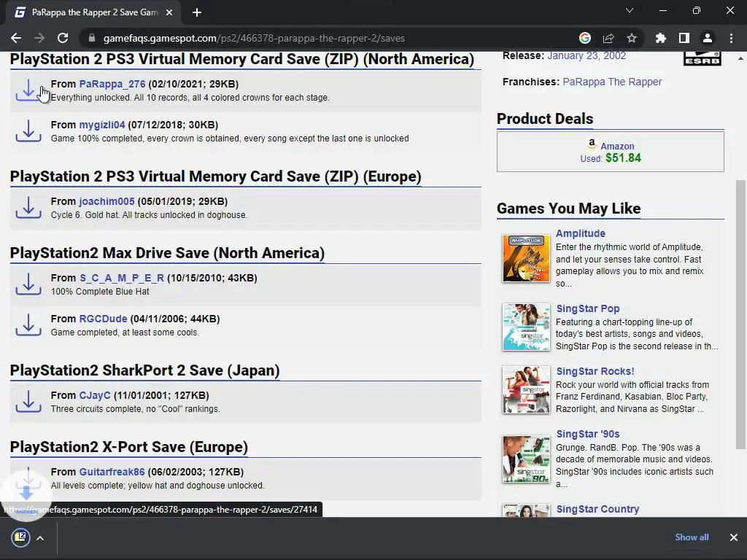Screen dimensions: 747x560
Task: Open the SingStar '90s game link
Action: [x=588, y=434]
